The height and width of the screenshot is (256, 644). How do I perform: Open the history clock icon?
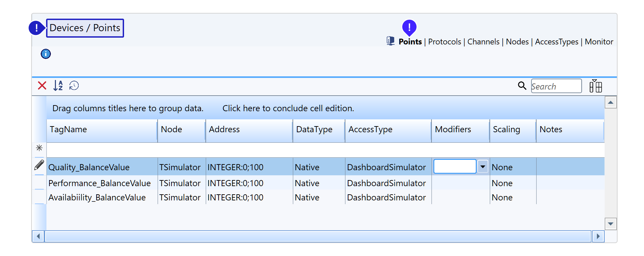pos(74,85)
